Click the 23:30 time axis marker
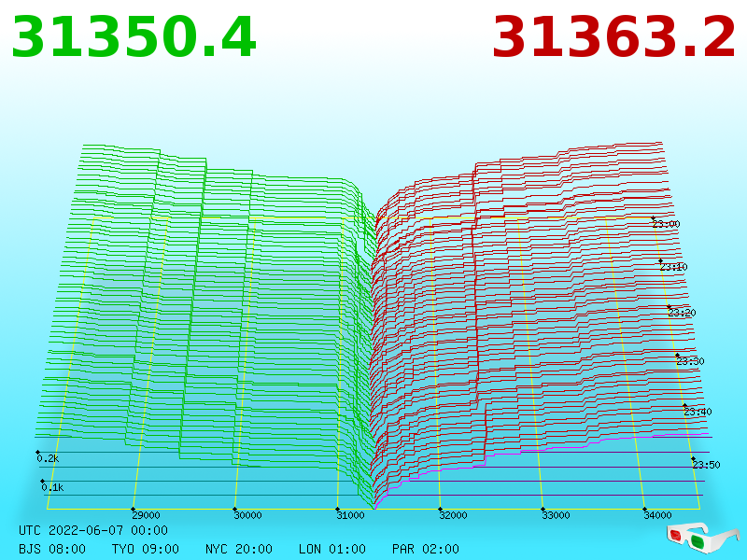747x560 pixels. click(x=690, y=361)
